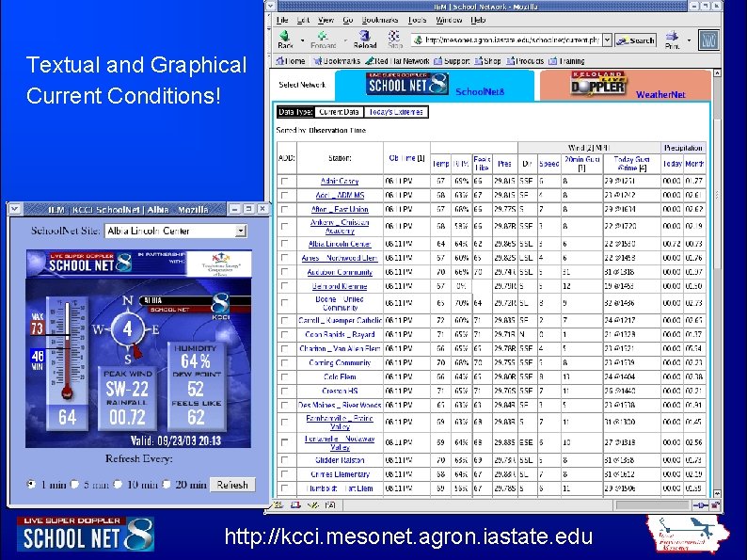Click the Mail icon in status bar
This screenshot has width=747, height=560.
coord(295,504)
